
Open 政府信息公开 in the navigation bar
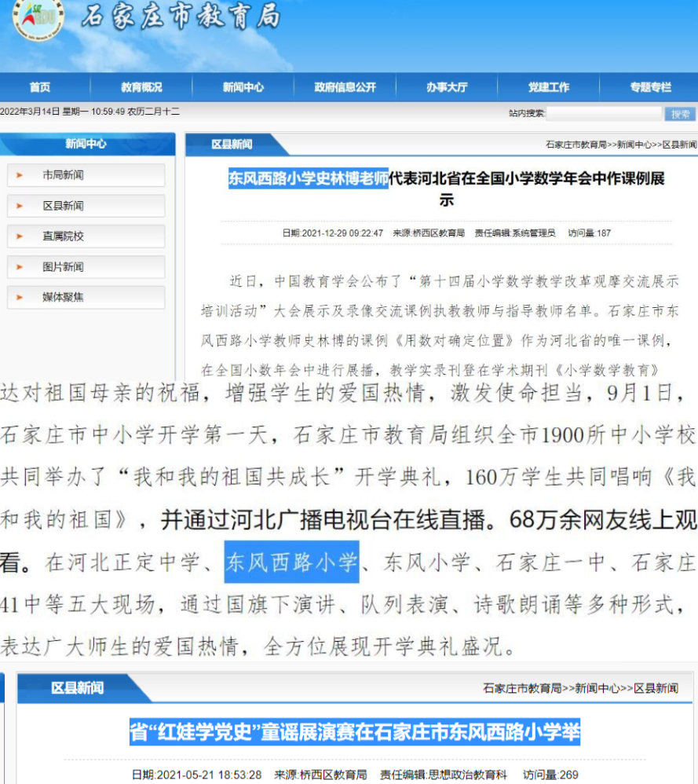pos(345,87)
